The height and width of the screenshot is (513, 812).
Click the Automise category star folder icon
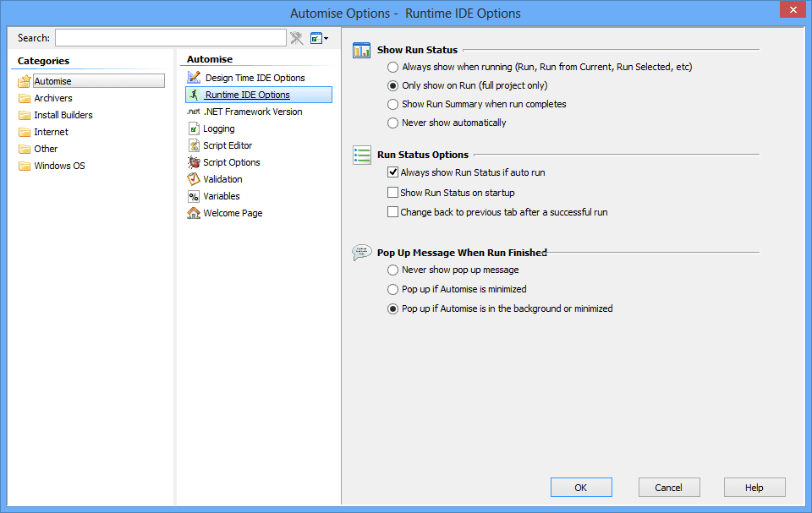click(x=25, y=81)
